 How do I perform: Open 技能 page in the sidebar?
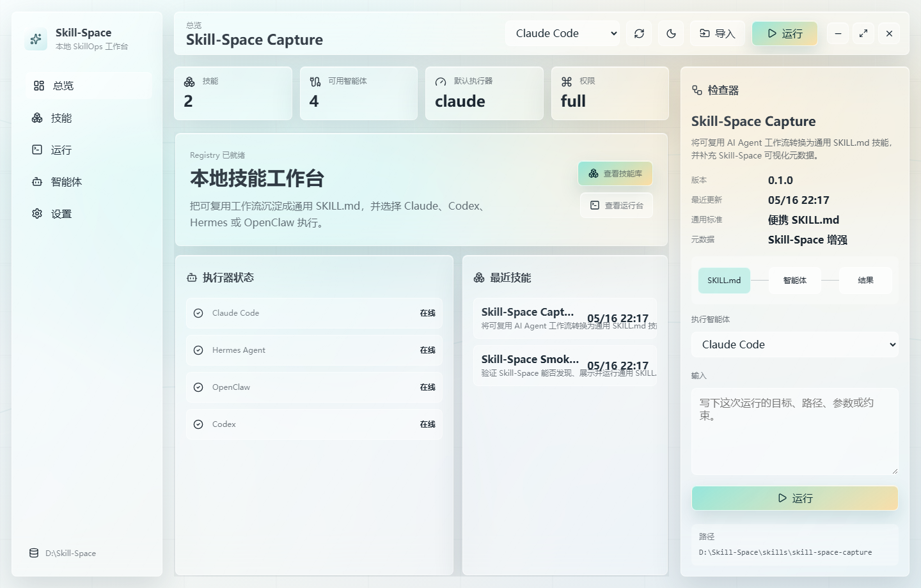pos(89,118)
